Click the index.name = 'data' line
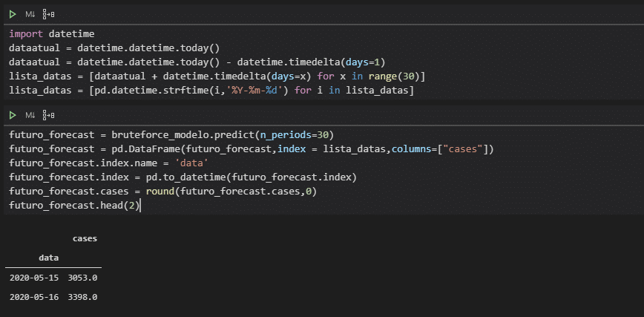This screenshot has width=644, height=317. (109, 163)
